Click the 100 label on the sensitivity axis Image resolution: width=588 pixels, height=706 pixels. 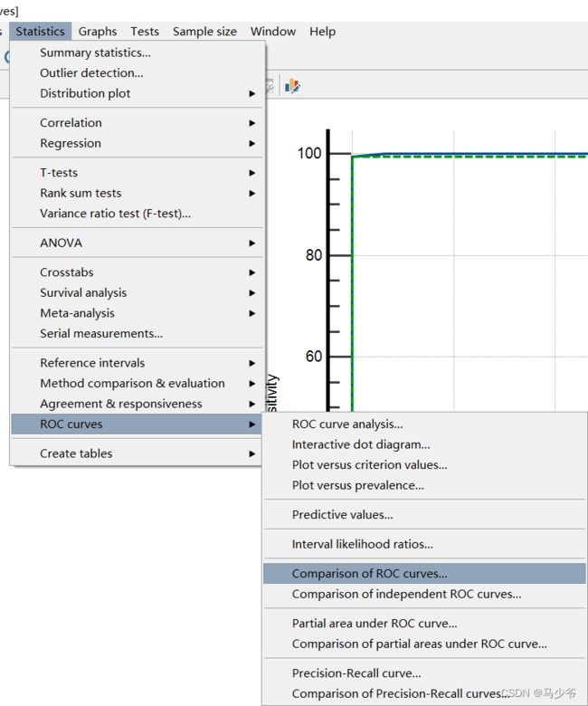click(x=309, y=154)
